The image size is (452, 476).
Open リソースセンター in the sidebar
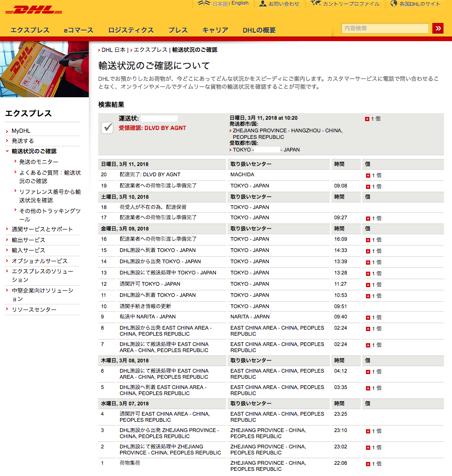(34, 310)
